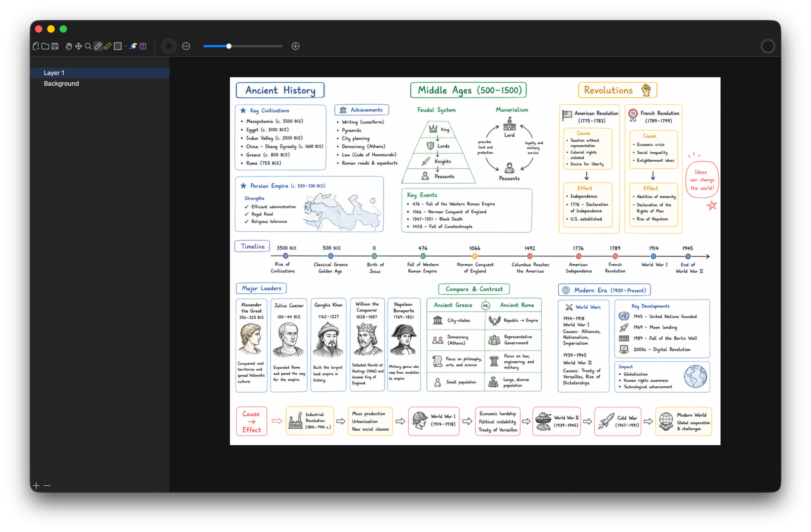811x532 pixels.
Task: Maximize the window with green button
Action: pos(63,29)
